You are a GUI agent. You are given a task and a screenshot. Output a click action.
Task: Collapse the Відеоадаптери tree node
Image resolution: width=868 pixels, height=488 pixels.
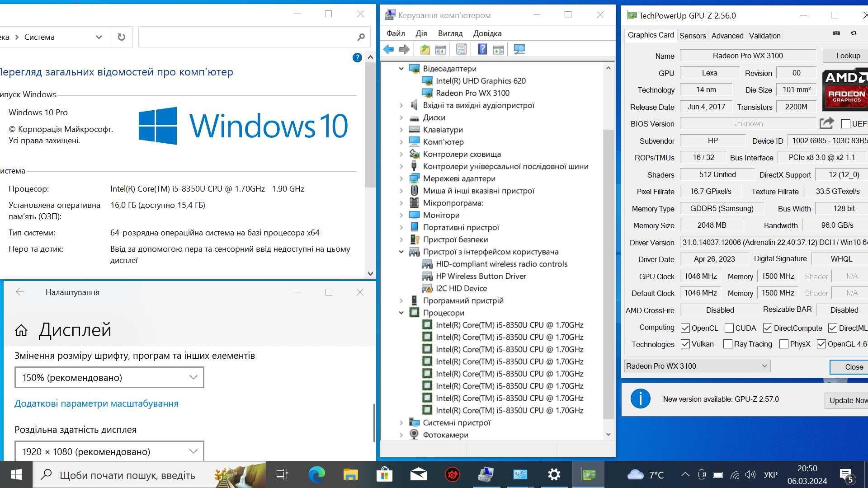click(401, 69)
